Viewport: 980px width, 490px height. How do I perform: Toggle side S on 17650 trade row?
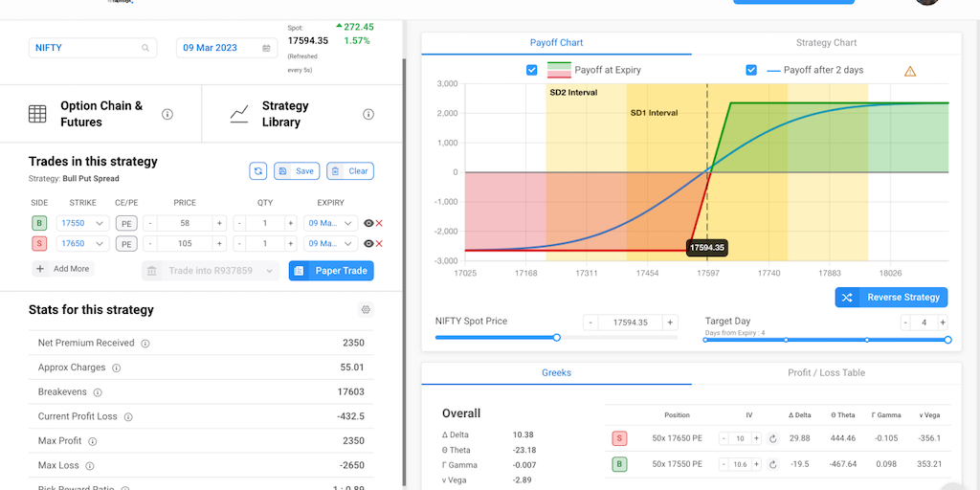click(x=38, y=244)
